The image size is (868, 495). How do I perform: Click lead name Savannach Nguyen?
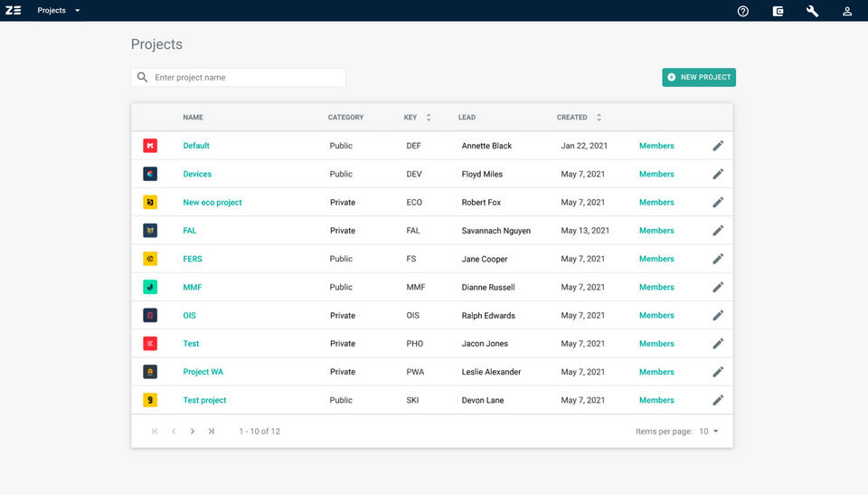[496, 231]
